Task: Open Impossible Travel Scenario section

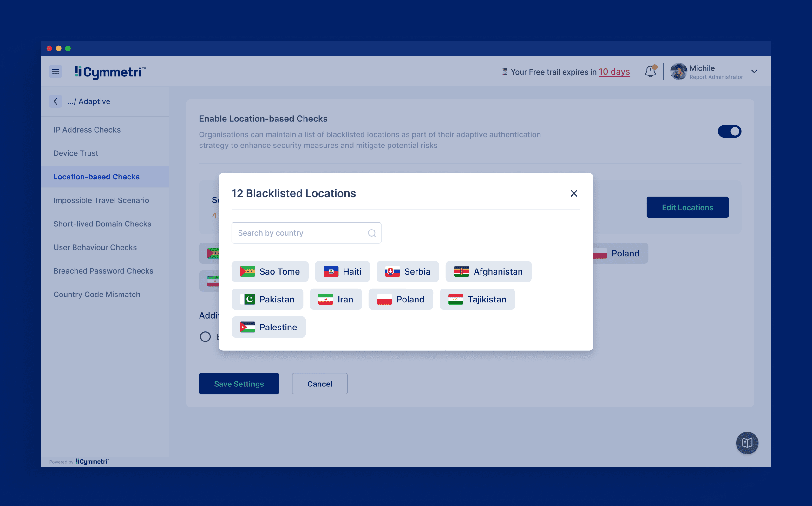Action: pyautogui.click(x=101, y=200)
